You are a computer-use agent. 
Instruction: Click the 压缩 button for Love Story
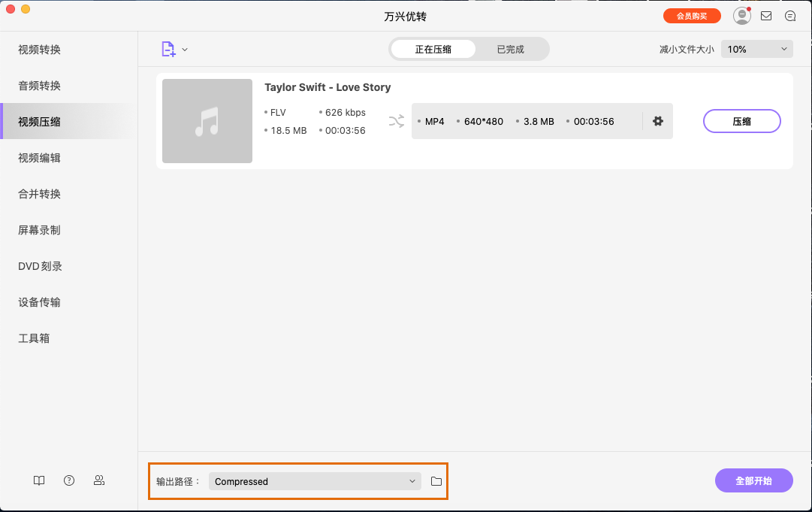click(x=741, y=121)
